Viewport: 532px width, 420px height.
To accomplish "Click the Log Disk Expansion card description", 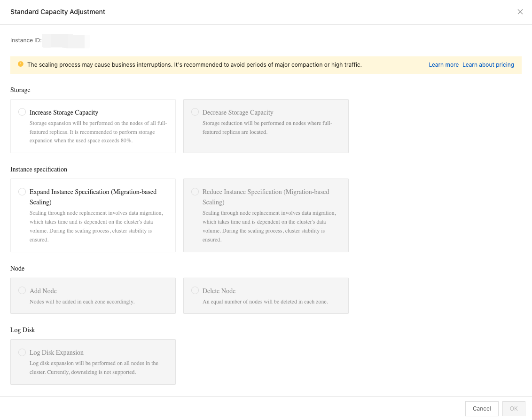I will 94,367.
